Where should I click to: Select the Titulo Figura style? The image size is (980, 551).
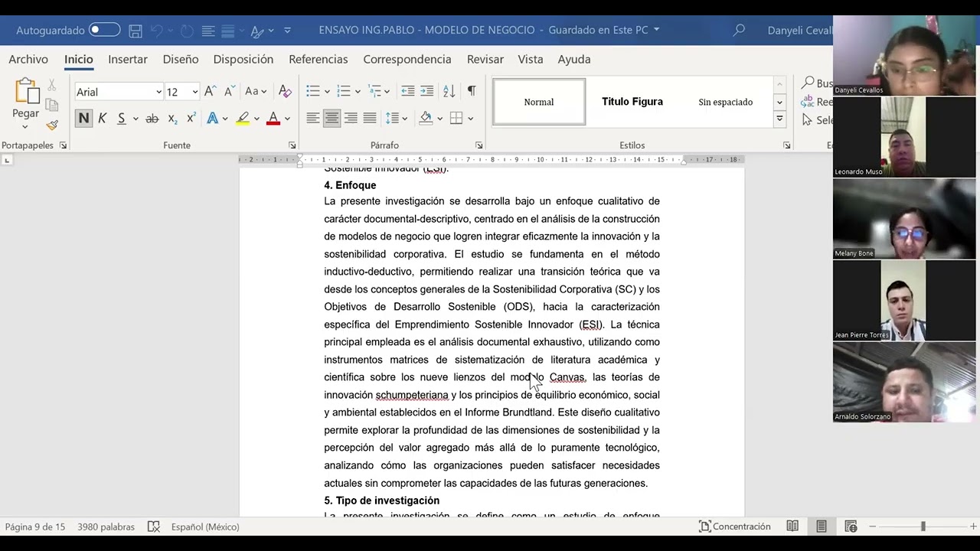coord(632,102)
